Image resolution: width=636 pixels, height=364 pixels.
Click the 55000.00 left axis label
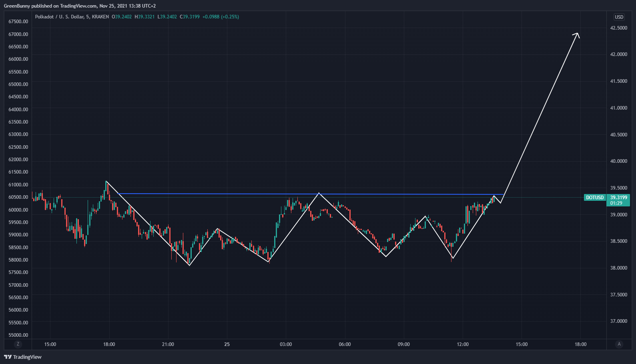[18, 335]
